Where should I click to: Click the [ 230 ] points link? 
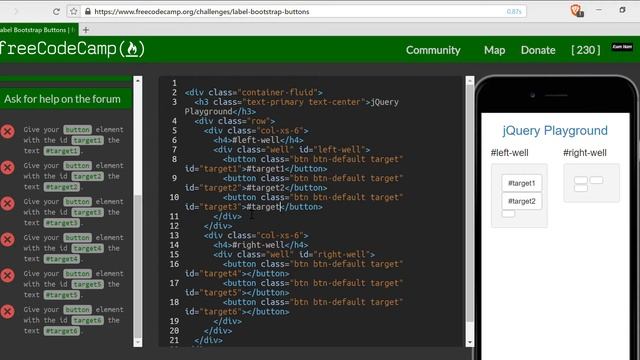click(586, 50)
